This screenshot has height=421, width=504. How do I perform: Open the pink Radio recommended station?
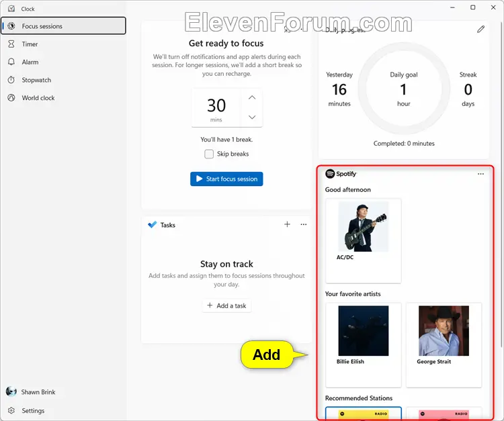pos(444,414)
